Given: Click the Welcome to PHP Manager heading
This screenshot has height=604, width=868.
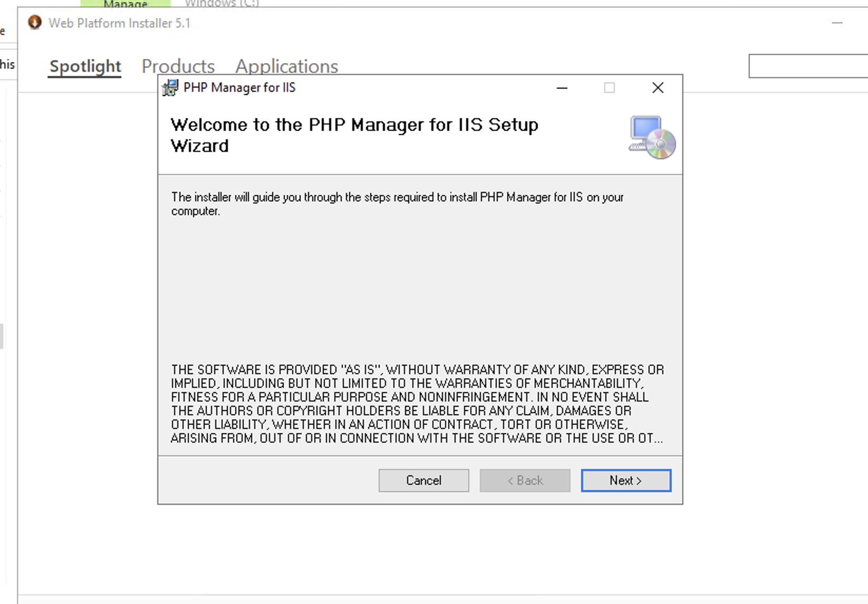Looking at the screenshot, I should [354, 135].
